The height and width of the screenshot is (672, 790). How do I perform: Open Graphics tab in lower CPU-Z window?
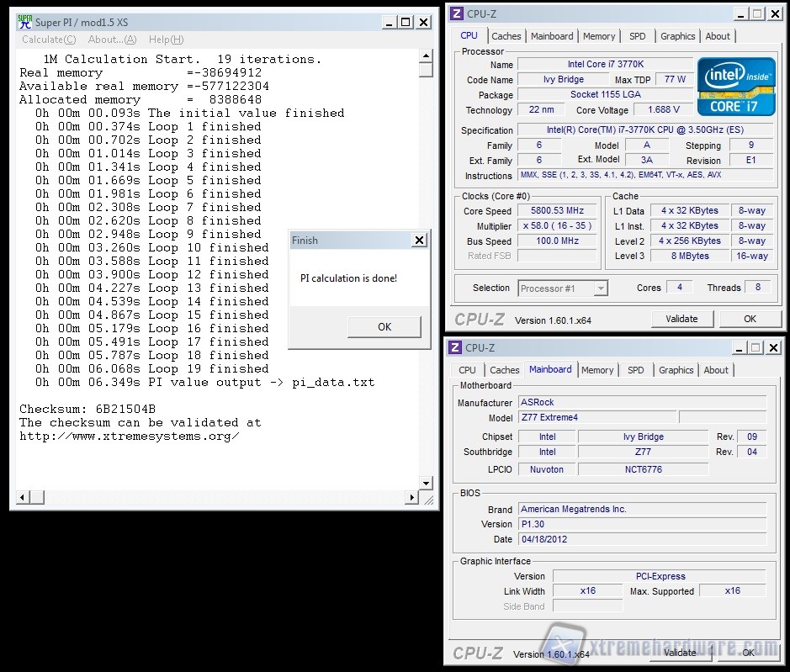[676, 370]
